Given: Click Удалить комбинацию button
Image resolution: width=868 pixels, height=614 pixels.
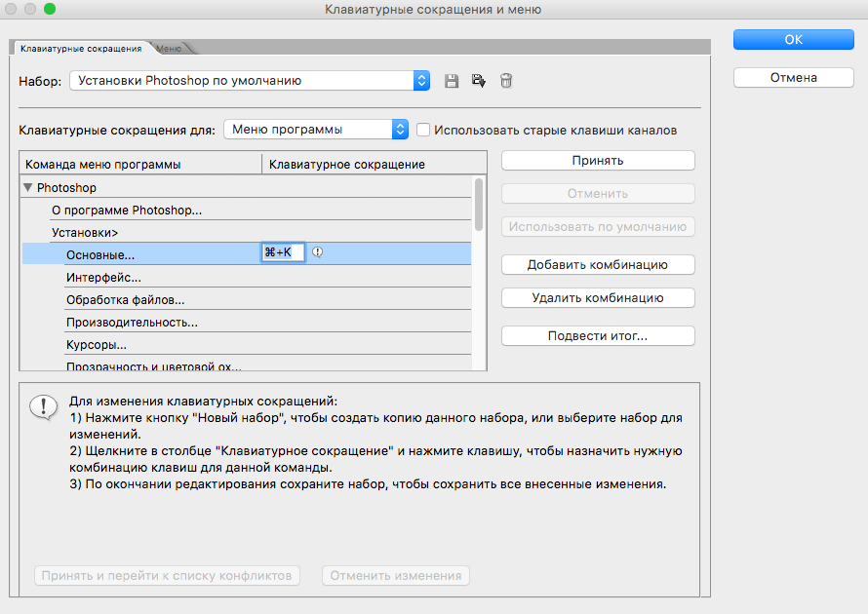Looking at the screenshot, I should (x=598, y=298).
